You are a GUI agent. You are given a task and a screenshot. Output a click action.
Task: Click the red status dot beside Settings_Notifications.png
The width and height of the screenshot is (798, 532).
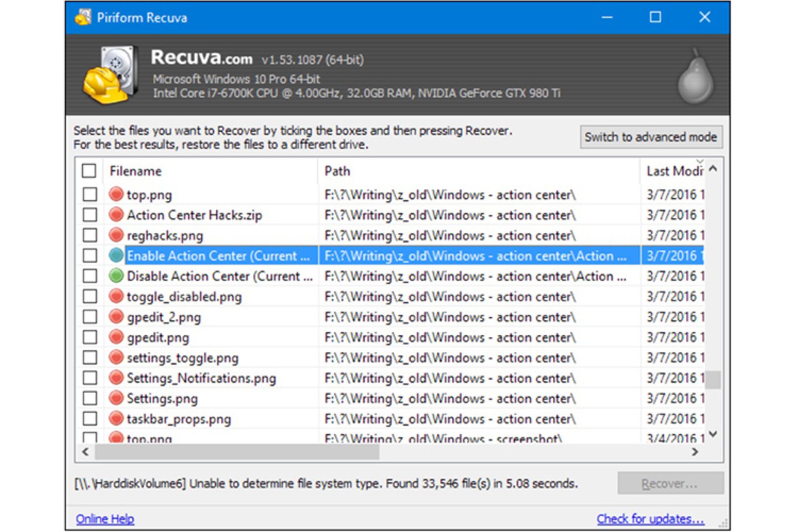[x=116, y=377]
